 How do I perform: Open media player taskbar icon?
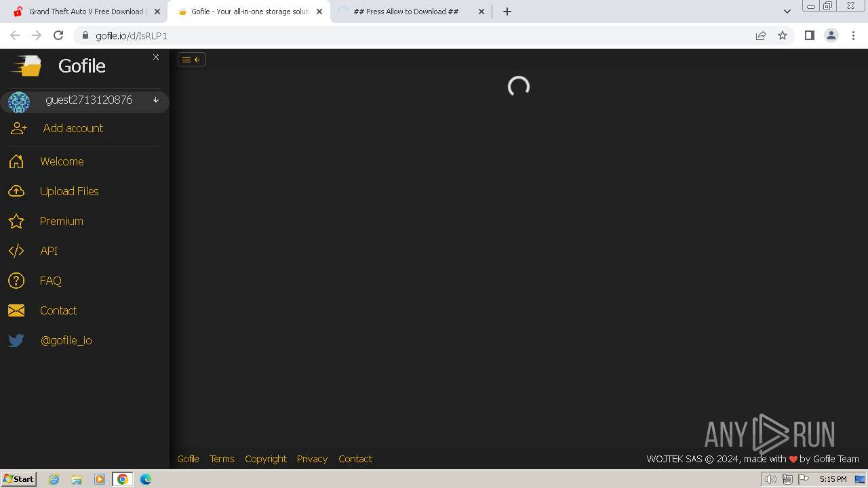100,479
